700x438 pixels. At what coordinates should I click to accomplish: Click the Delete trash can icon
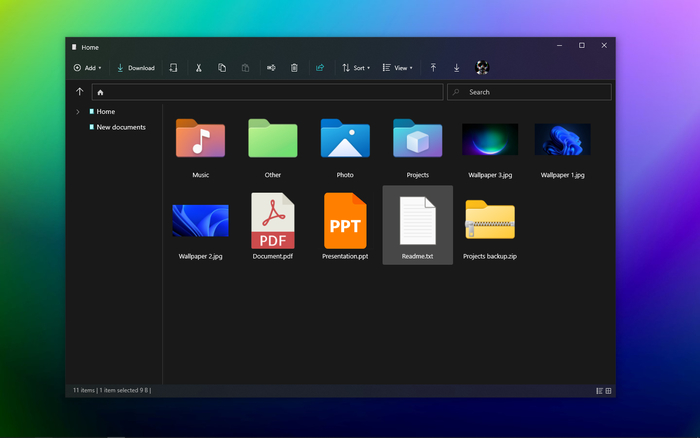point(294,68)
